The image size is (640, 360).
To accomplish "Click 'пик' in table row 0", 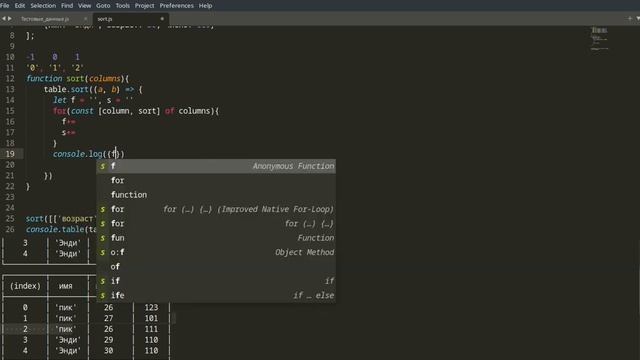I will [x=65, y=307].
